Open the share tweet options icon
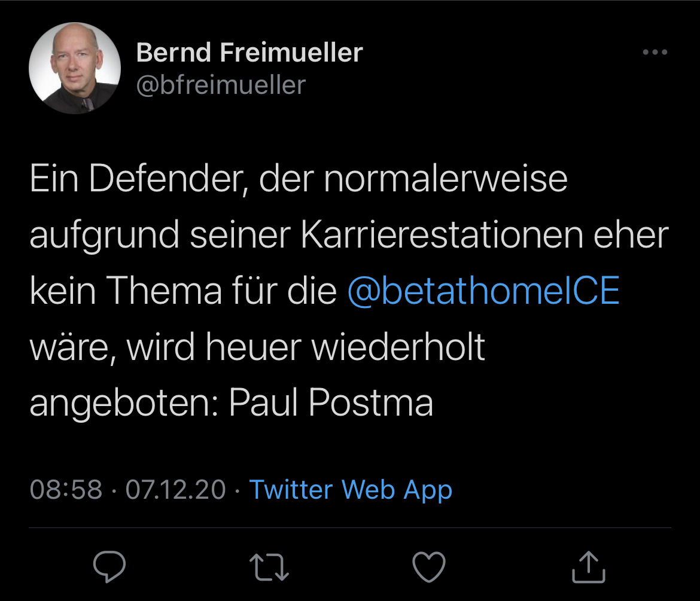The image size is (700, 601). pos(589,566)
